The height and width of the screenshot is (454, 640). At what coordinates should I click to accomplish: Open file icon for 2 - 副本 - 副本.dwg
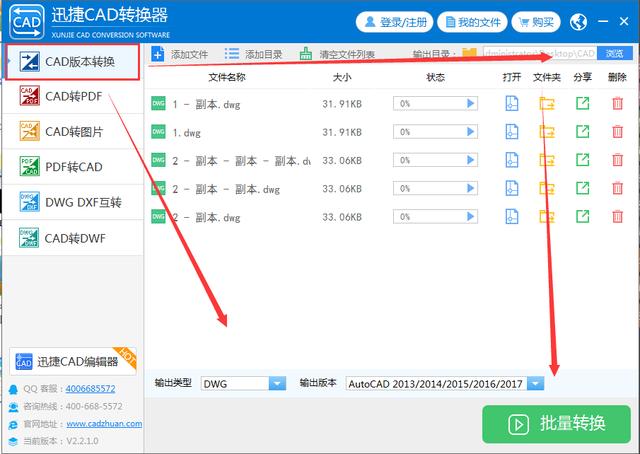(512, 188)
